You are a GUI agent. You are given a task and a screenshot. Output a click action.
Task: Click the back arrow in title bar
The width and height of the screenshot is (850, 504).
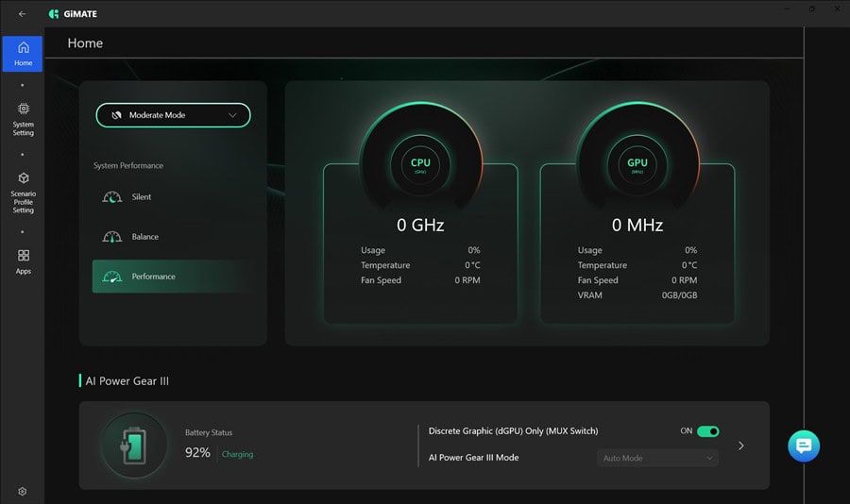click(x=23, y=14)
